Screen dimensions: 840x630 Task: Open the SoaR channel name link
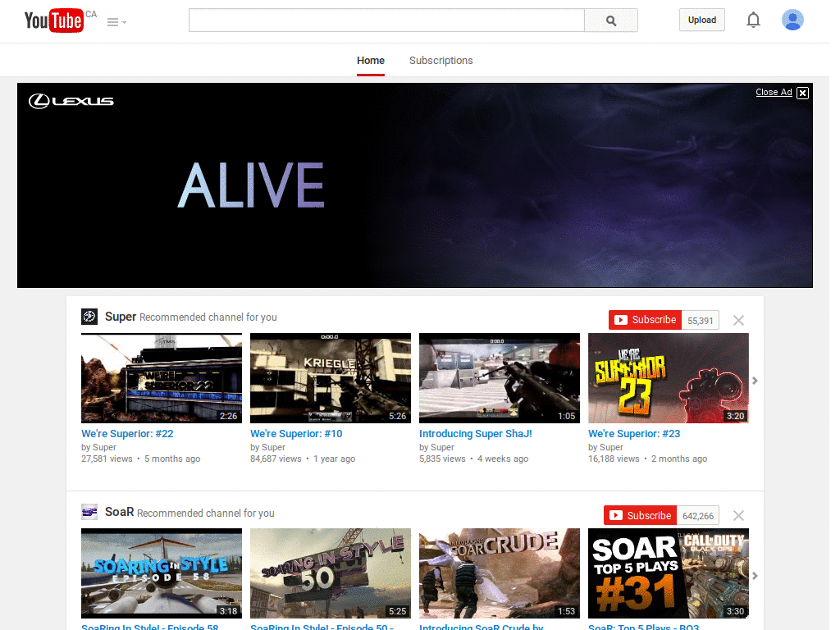pos(120,512)
